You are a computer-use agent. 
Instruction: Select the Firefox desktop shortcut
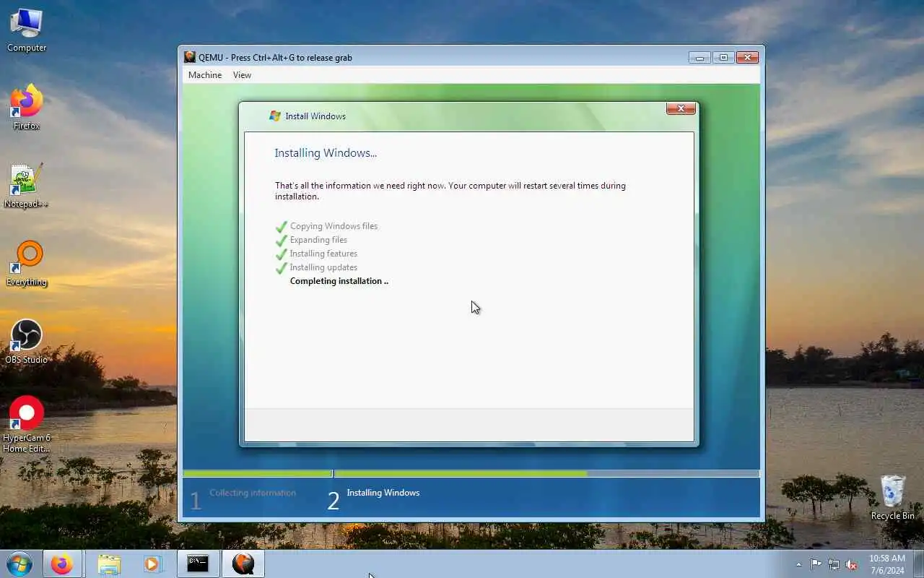point(27,107)
